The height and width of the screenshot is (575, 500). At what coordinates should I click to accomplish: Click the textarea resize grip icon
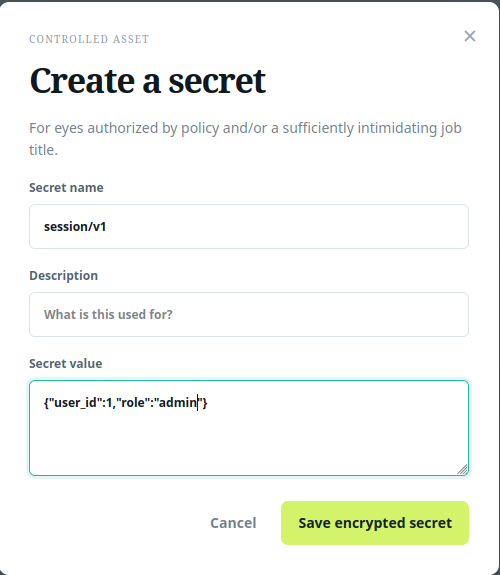pyautogui.click(x=463, y=469)
